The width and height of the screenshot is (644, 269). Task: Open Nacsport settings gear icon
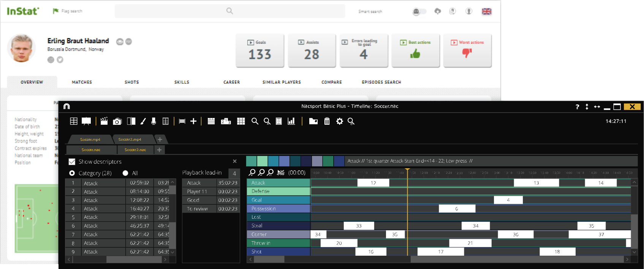(x=340, y=121)
